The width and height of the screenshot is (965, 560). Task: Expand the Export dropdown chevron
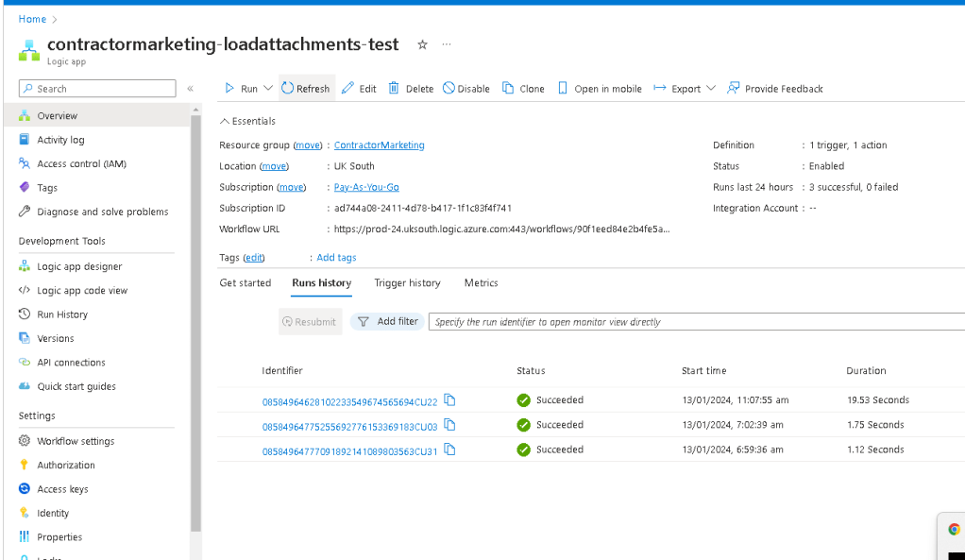[711, 88]
